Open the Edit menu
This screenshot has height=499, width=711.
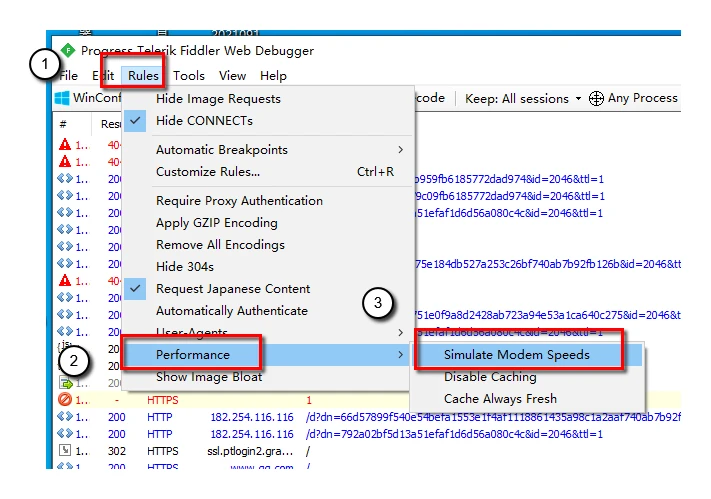103,76
